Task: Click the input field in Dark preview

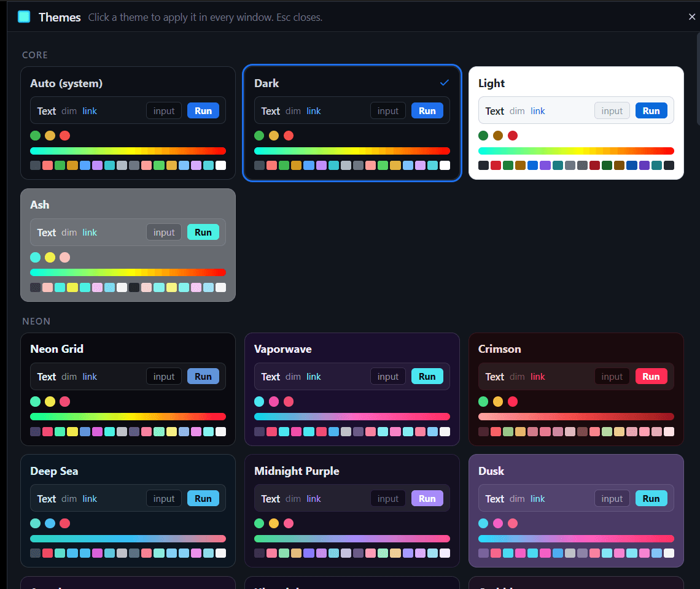Action: coord(388,110)
